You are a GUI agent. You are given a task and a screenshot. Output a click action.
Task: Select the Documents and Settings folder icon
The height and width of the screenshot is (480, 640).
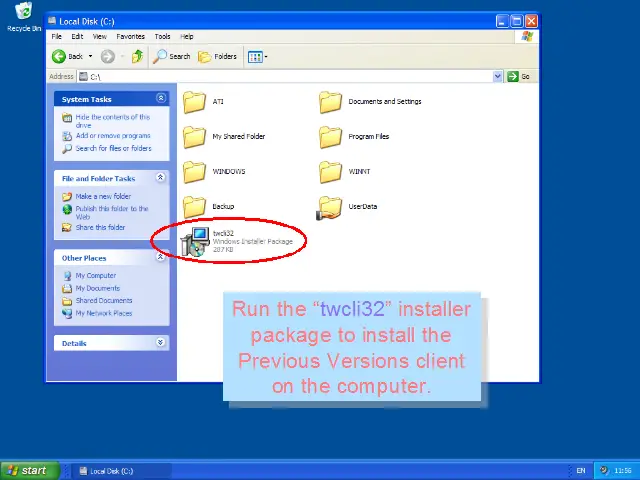coord(330,102)
